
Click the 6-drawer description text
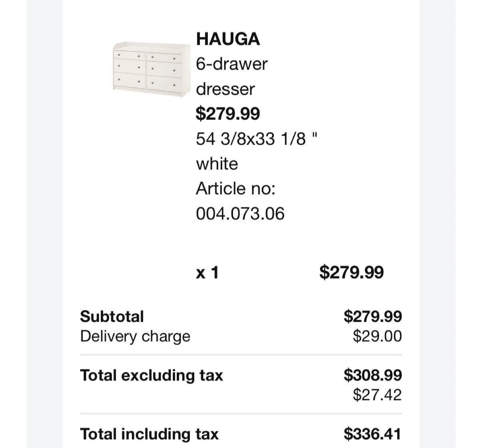232,64
